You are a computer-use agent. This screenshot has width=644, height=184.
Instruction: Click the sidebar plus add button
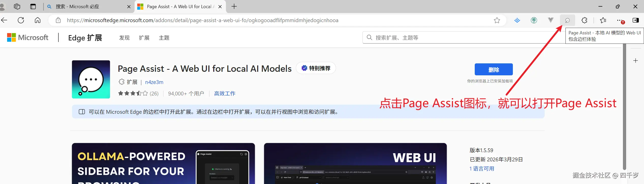[636, 61]
